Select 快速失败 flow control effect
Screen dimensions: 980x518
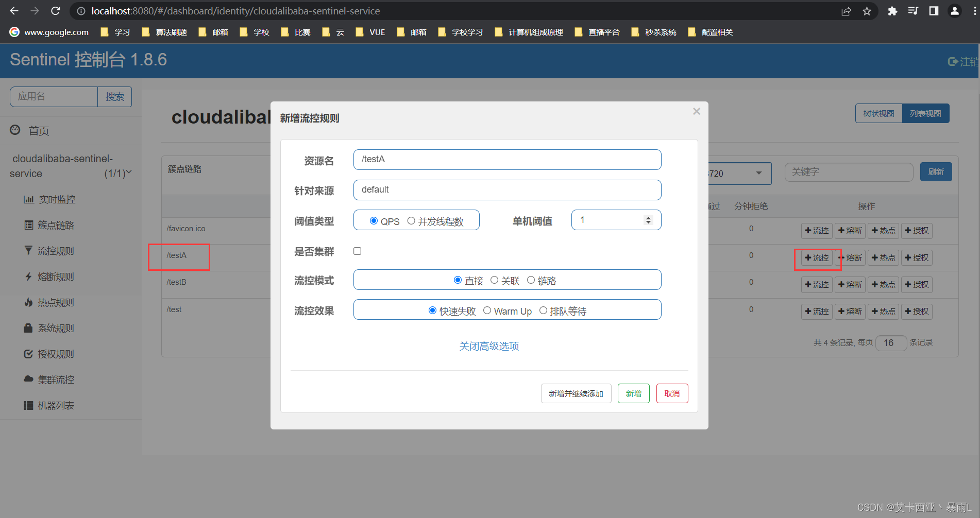point(433,310)
